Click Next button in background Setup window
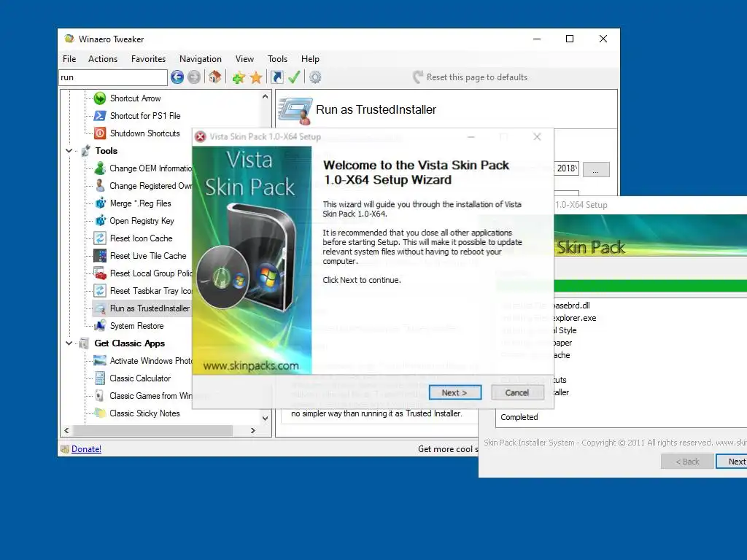This screenshot has height=560, width=747. 732,462
